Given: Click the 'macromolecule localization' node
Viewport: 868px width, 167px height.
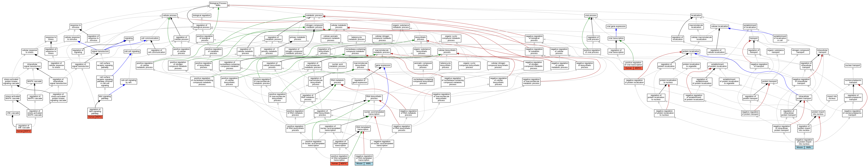Looking at the screenshot, I should coord(696,26).
